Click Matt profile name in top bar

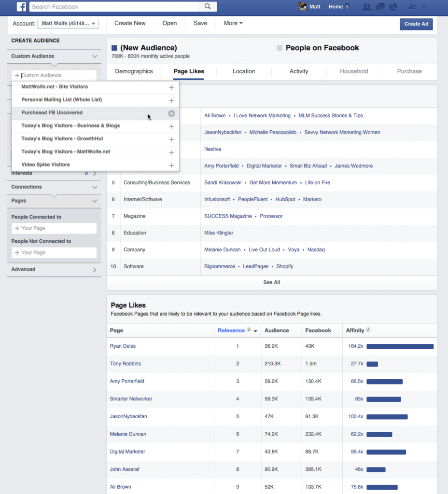[315, 7]
